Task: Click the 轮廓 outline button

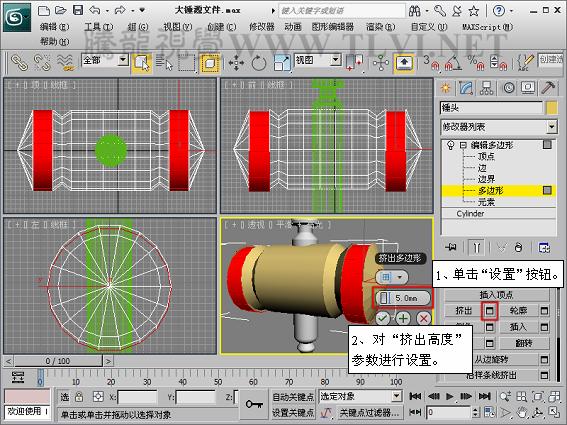Action: tap(518, 311)
